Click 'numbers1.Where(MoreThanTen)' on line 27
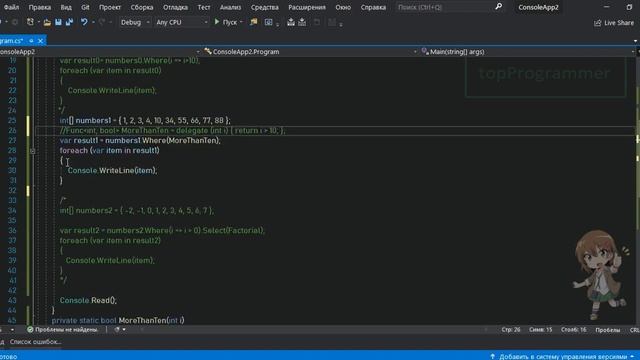640x360 pixels. (162, 140)
